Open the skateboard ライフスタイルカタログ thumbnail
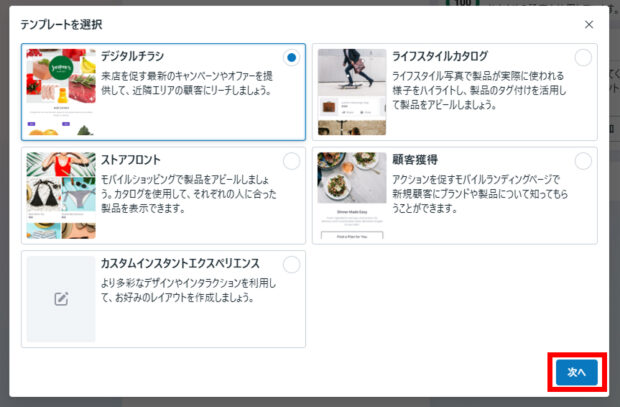 [352, 92]
